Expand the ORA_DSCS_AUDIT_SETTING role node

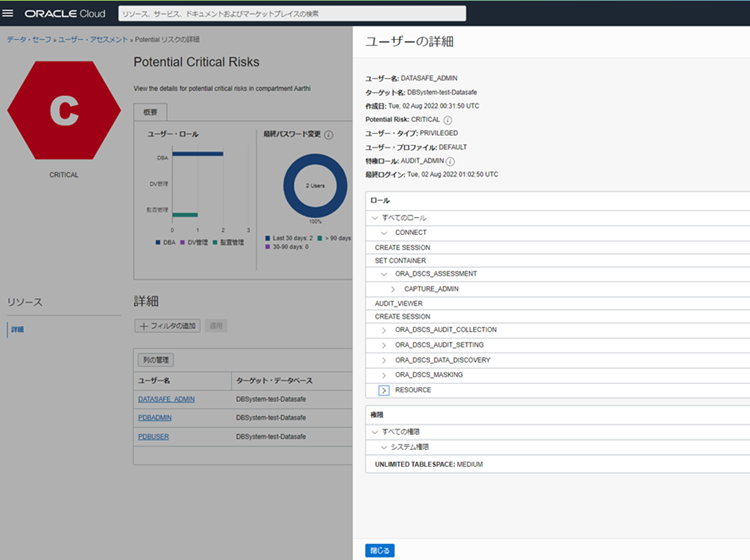[x=384, y=345]
